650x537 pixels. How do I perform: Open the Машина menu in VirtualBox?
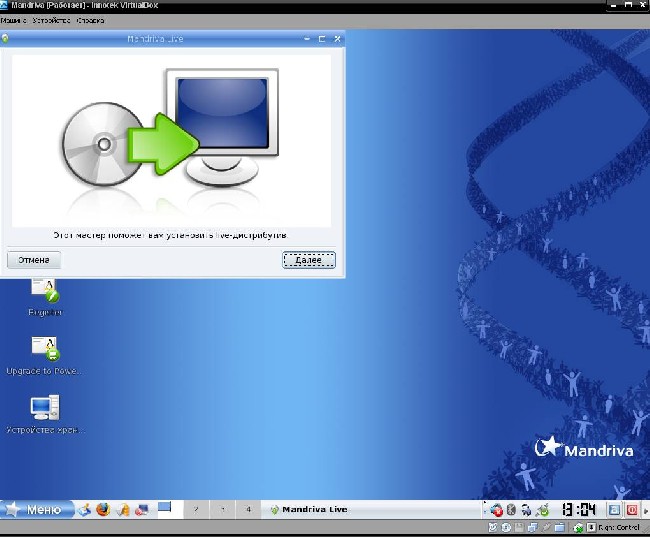13,20
